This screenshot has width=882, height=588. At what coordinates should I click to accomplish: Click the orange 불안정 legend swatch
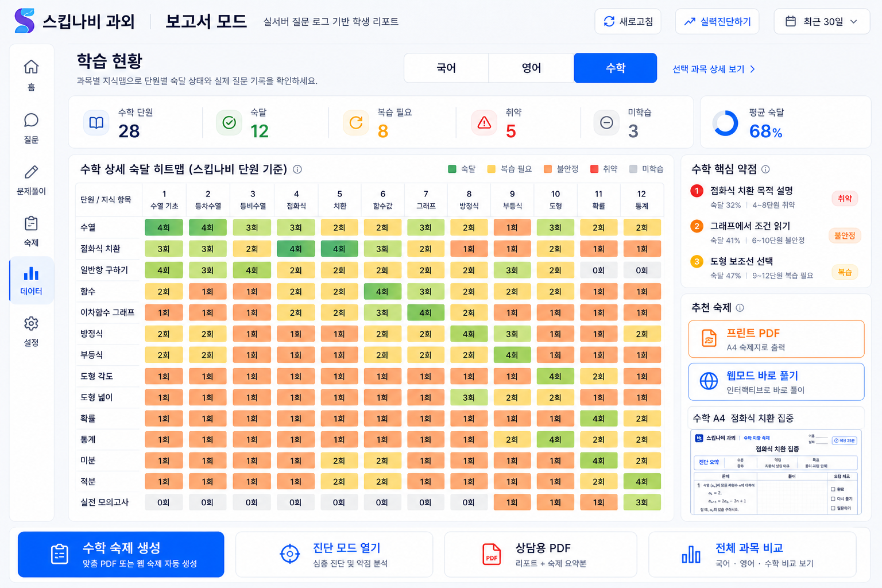pyautogui.click(x=548, y=169)
